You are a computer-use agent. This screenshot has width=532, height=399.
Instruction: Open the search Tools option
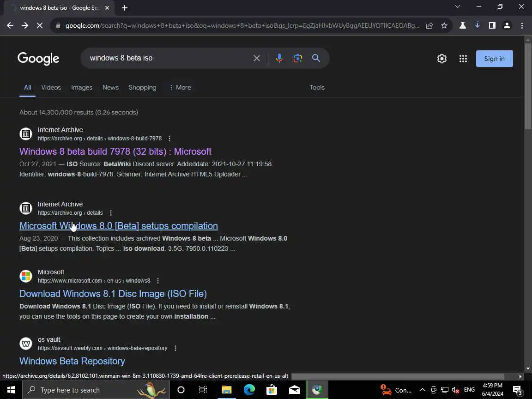click(317, 88)
